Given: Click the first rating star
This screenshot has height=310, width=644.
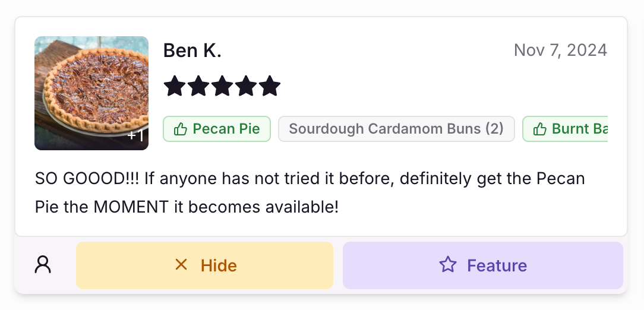Looking at the screenshot, I should point(175,86).
